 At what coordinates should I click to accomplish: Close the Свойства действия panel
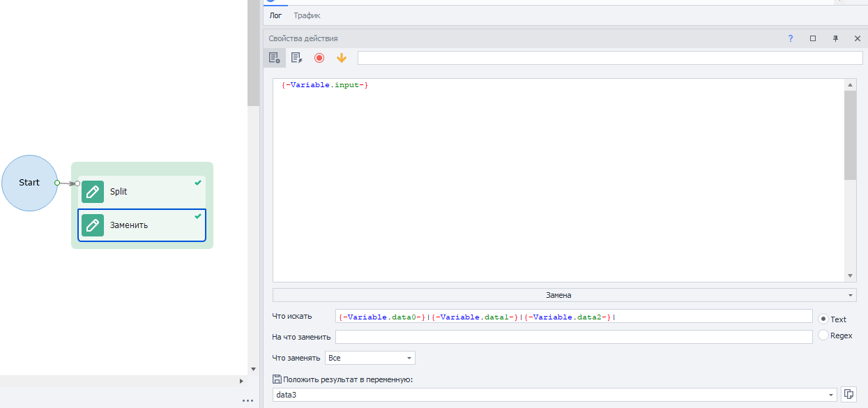tap(858, 38)
